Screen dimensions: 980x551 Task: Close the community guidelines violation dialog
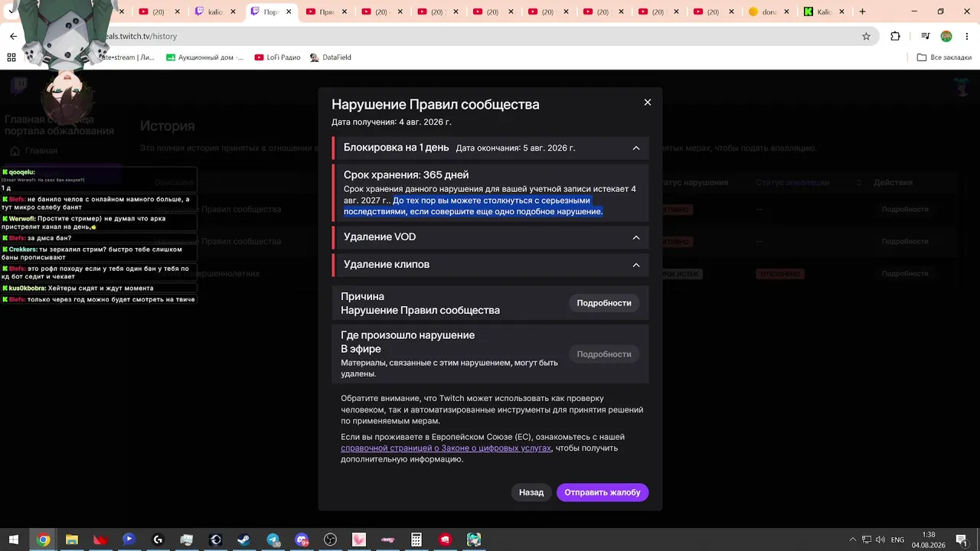click(x=647, y=103)
